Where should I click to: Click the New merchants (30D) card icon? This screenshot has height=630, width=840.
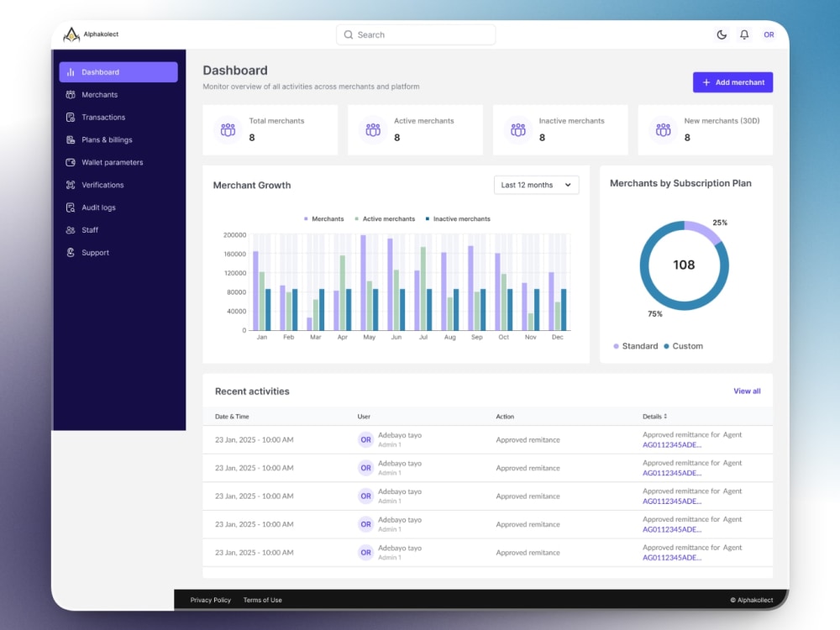[x=664, y=129]
